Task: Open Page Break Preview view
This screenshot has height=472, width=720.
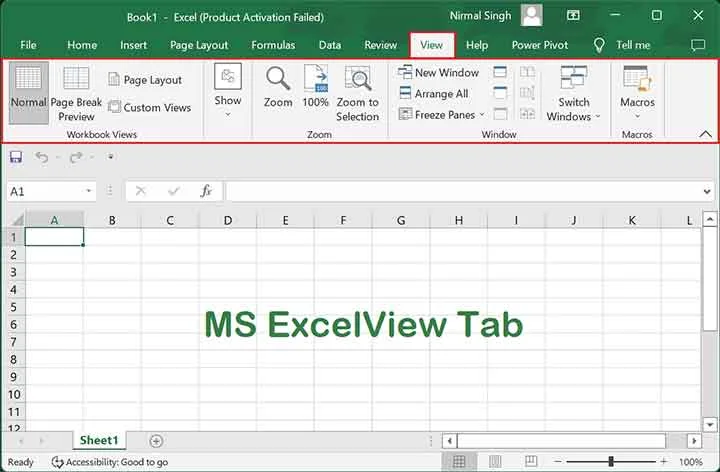Action: [x=76, y=94]
